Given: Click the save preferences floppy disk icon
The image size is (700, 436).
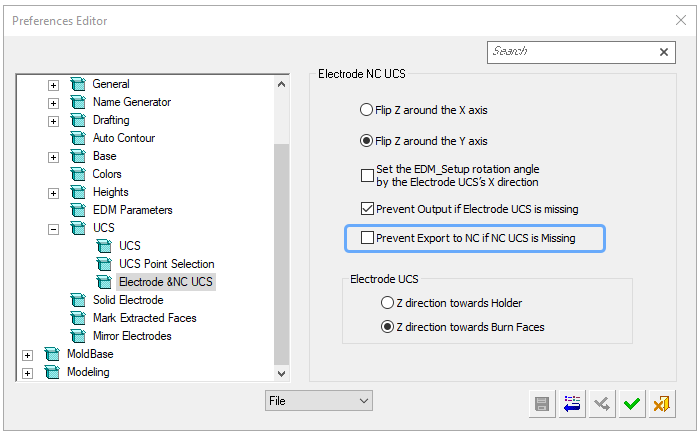Looking at the screenshot, I should pyautogui.click(x=542, y=404).
